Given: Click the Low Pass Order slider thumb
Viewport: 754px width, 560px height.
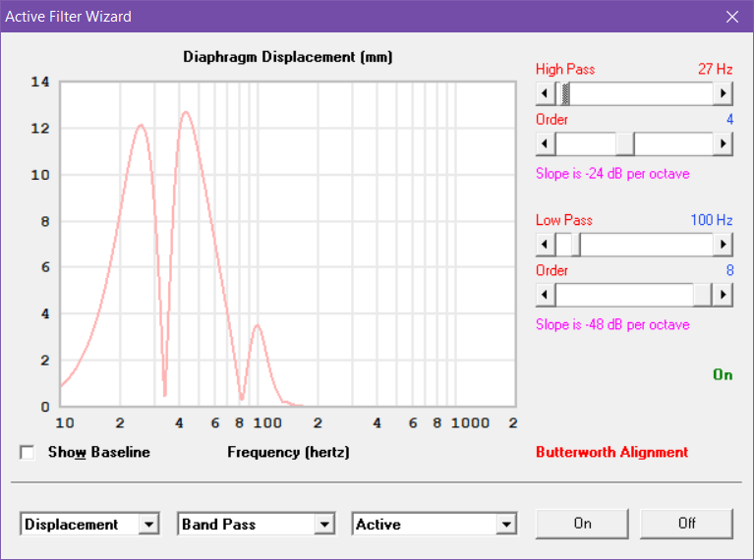Looking at the screenshot, I should tap(702, 294).
